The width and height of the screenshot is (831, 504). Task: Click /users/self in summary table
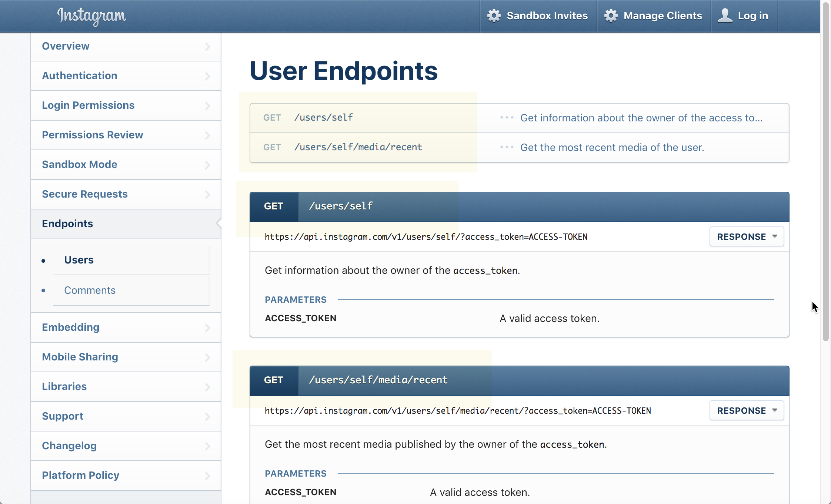[323, 118]
